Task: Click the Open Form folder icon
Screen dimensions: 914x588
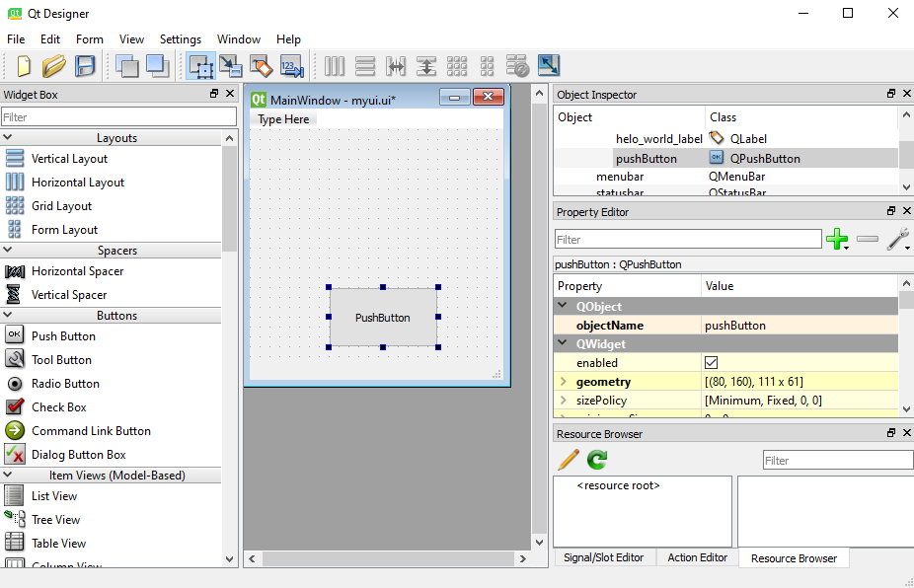Action: tap(54, 66)
